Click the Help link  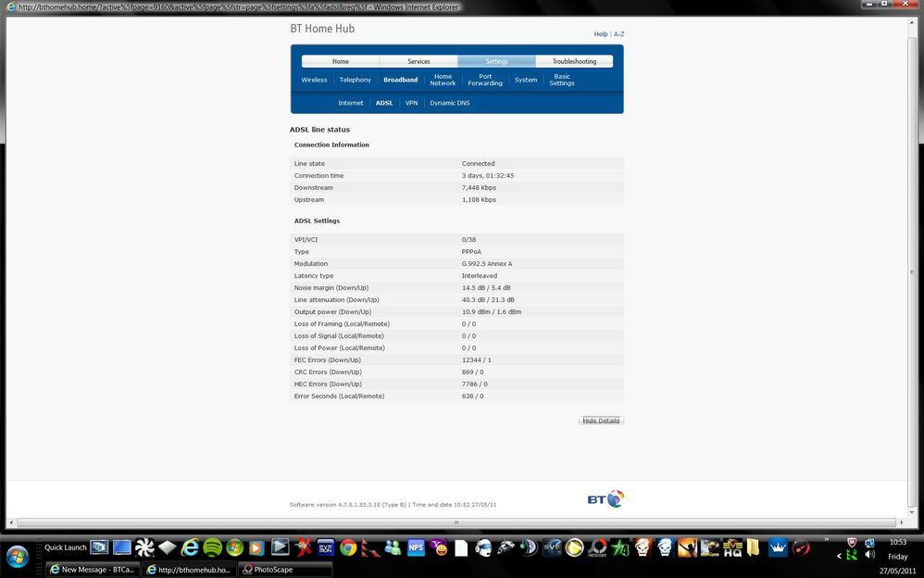point(601,34)
